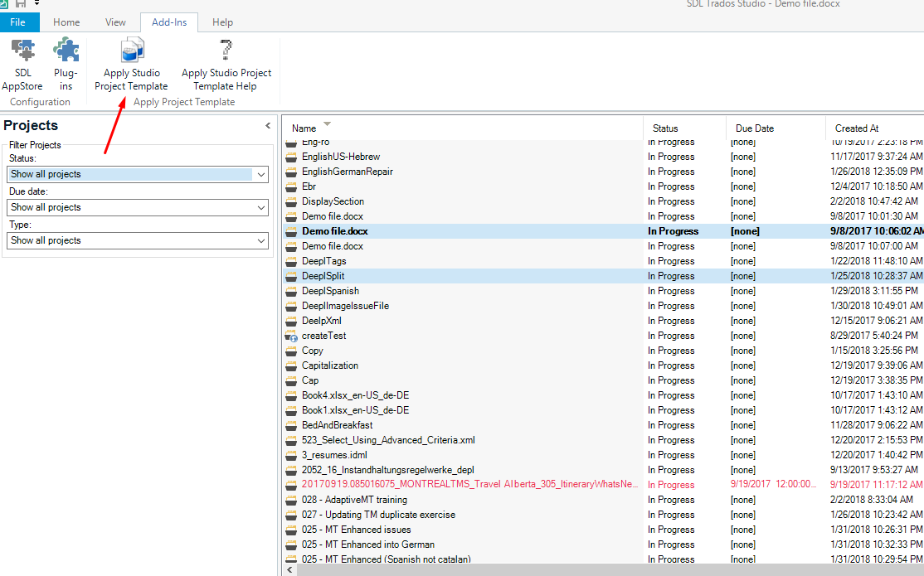Select 027 - Updating TM duplicate exercise

[378, 515]
